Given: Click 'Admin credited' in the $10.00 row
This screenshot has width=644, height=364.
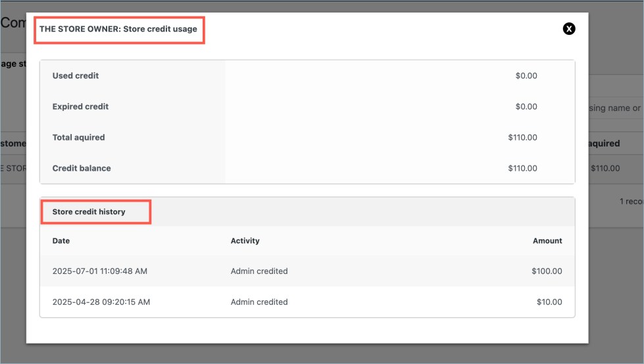Looking at the screenshot, I should (259, 302).
